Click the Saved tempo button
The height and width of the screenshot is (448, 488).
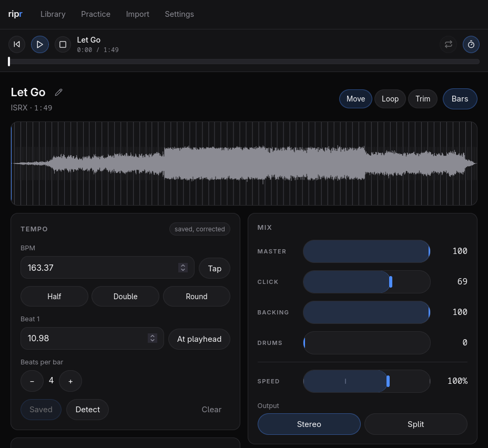41,410
